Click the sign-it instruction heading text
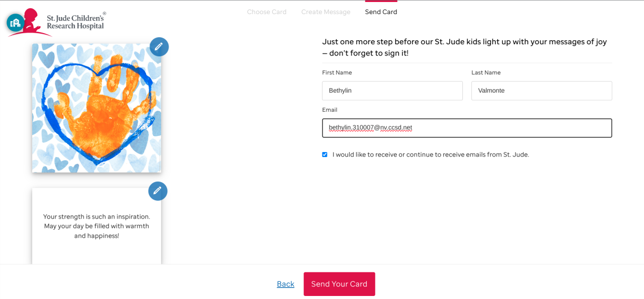Viewport: 644px width, 299px height. click(464, 47)
